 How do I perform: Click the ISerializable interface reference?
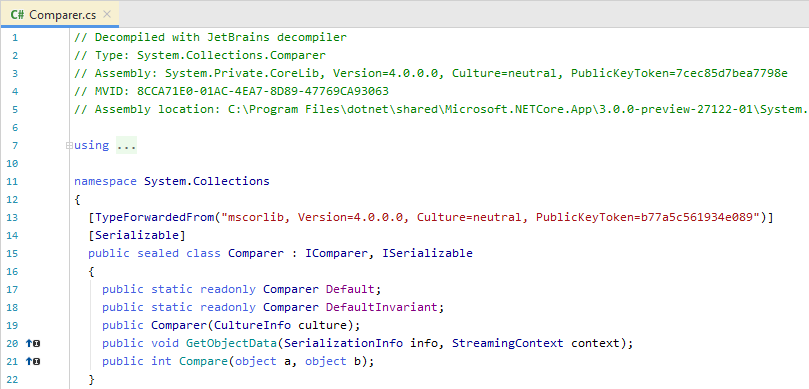click(x=427, y=253)
